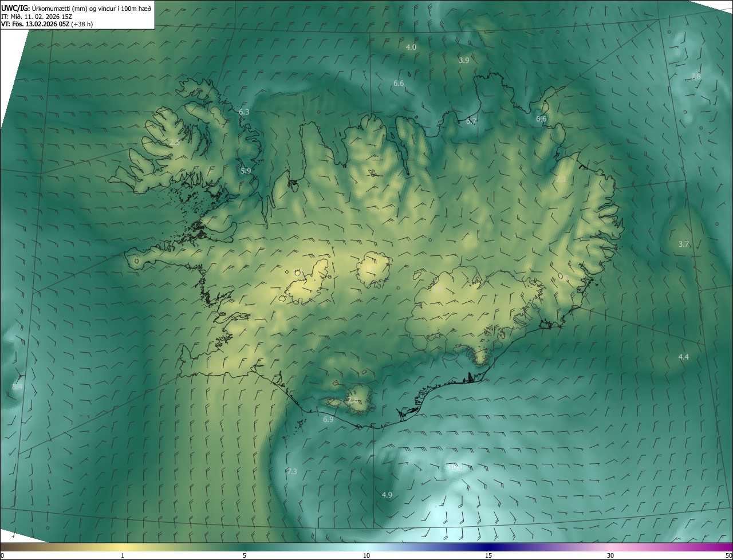Image resolution: width=733 pixels, height=560 pixels.
Task: Click the 10 tick label on the color scale
Action: (x=366, y=555)
